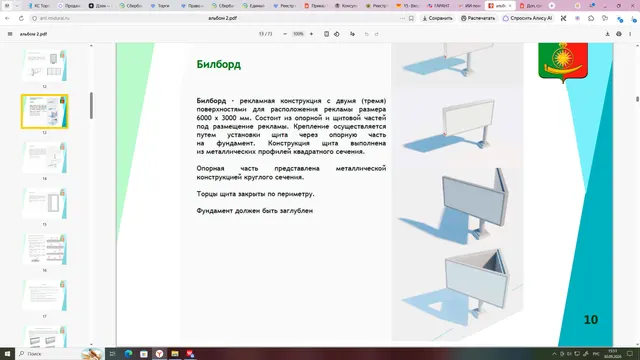Rotate the PDF page
Viewport: 640px width, 360px height.
[x=337, y=34]
